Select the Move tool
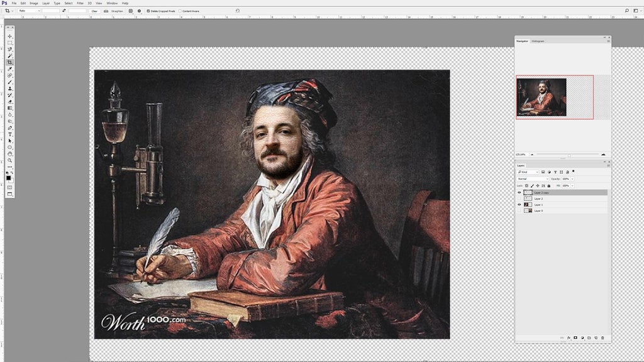 pyautogui.click(x=10, y=36)
